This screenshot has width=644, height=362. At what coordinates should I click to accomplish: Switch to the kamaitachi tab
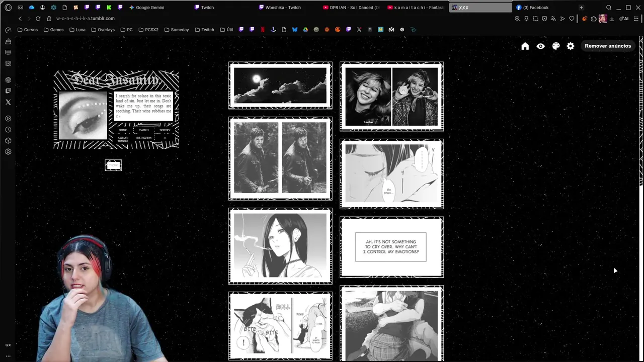point(417,8)
